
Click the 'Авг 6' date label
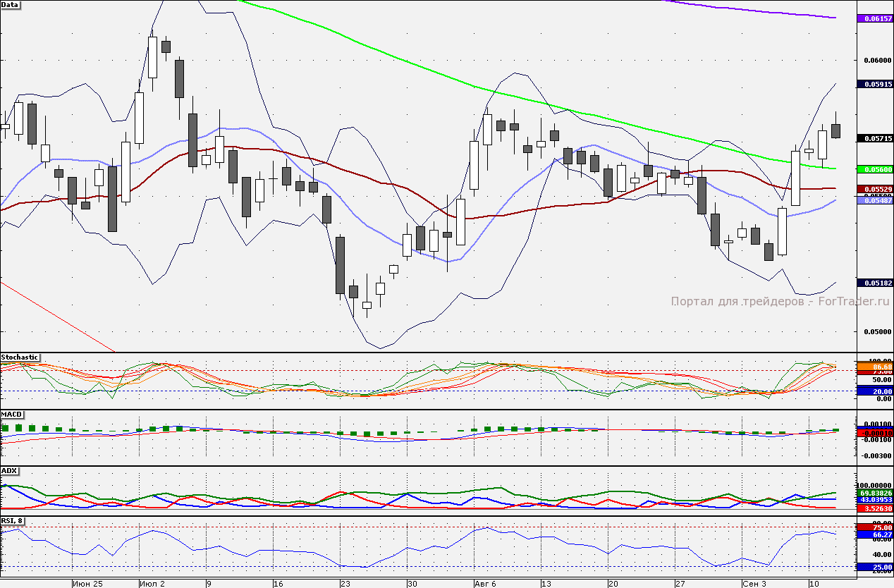click(486, 584)
